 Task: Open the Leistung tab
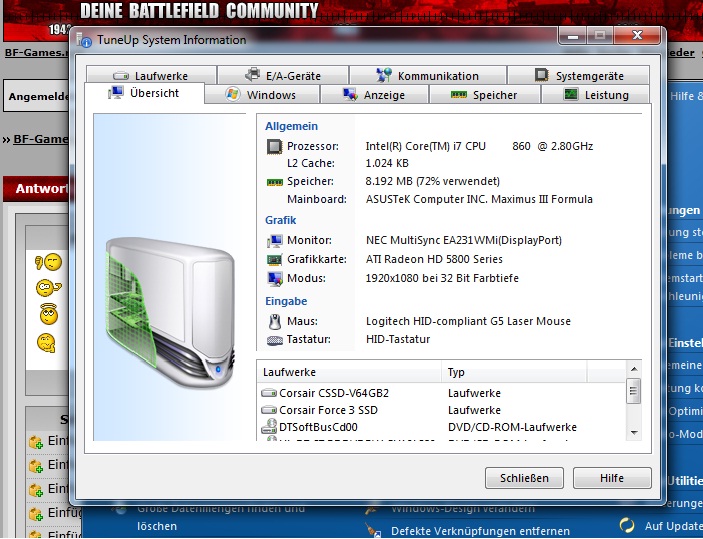click(x=596, y=95)
